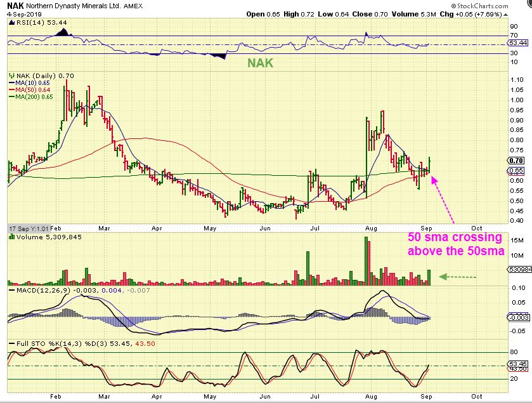Click the red 43.50 stochastic %D value in legend
532x403 pixels.
point(145,343)
